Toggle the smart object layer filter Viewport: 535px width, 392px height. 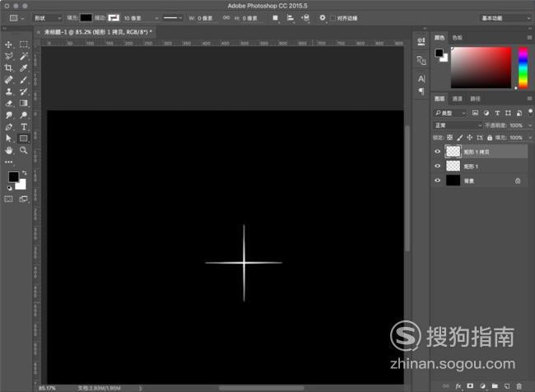(519, 113)
